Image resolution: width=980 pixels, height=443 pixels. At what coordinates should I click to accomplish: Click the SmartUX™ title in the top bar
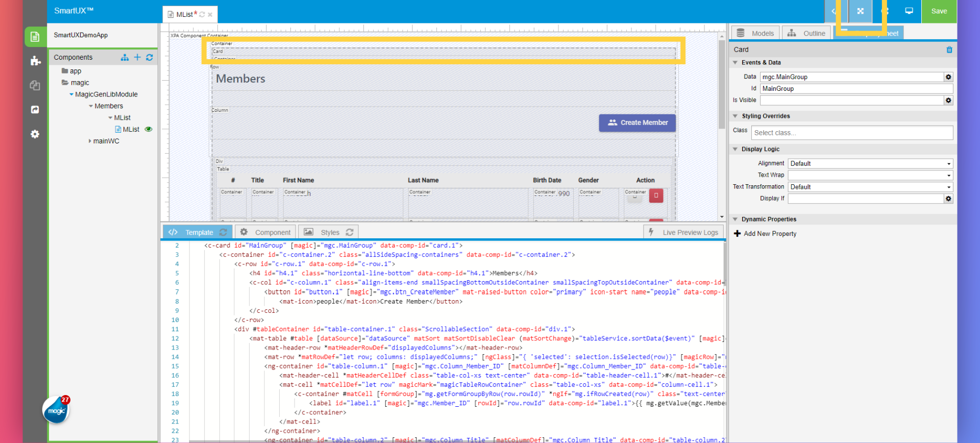tap(74, 11)
